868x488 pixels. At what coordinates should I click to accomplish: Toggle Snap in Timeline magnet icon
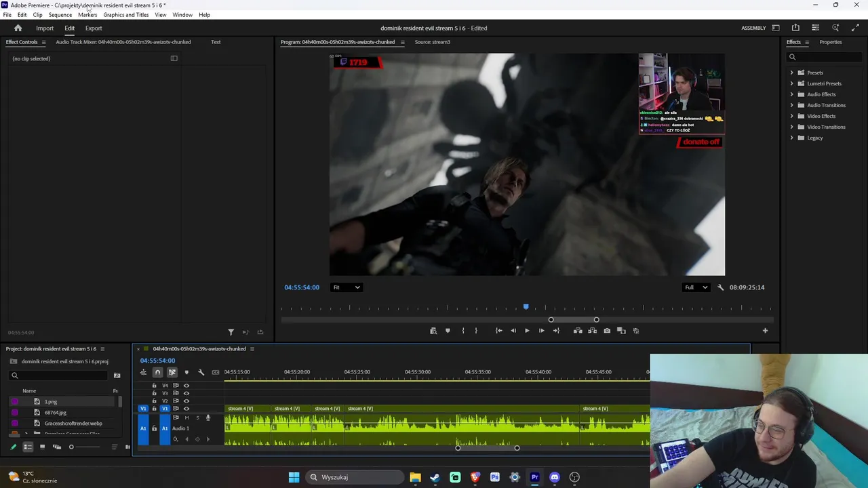point(157,372)
